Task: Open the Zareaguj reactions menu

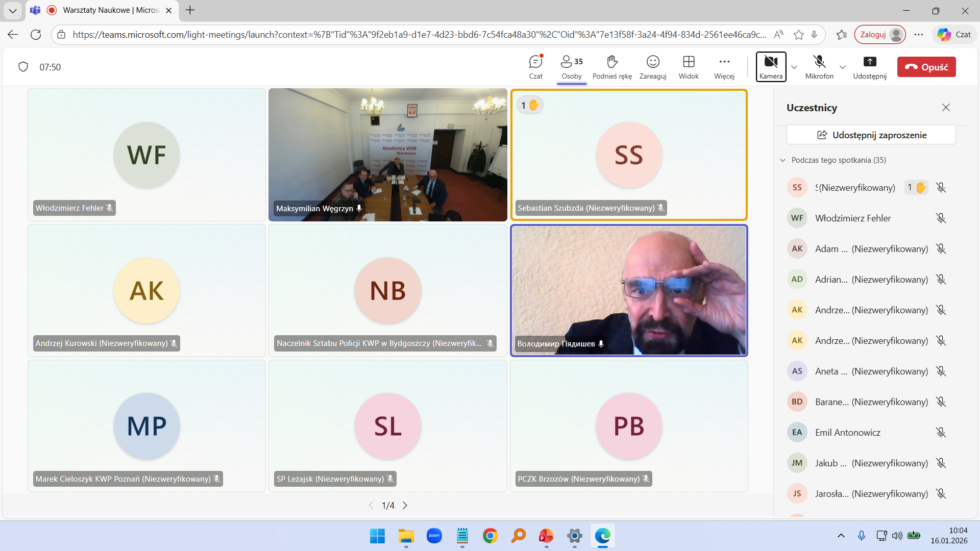Action: tap(653, 67)
